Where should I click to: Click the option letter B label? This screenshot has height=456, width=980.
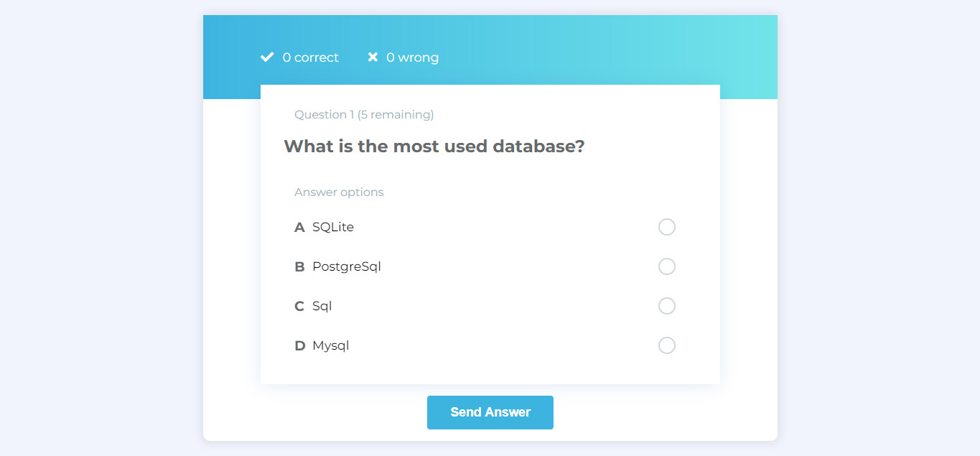pyautogui.click(x=299, y=266)
